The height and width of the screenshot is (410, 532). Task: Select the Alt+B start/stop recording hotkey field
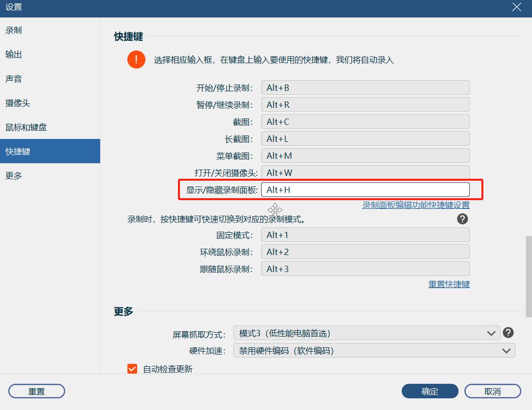coord(365,87)
